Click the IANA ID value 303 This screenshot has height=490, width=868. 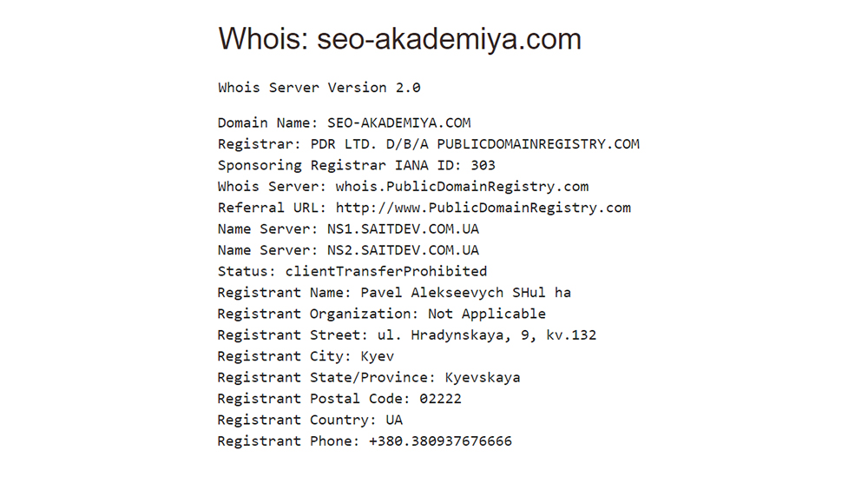(x=483, y=165)
